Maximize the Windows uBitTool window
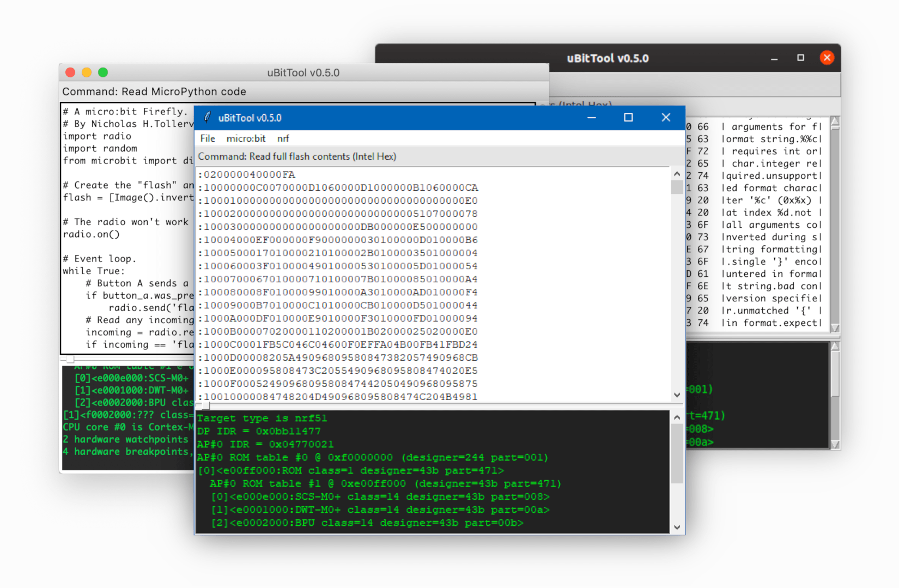899x588 pixels. 628,118
